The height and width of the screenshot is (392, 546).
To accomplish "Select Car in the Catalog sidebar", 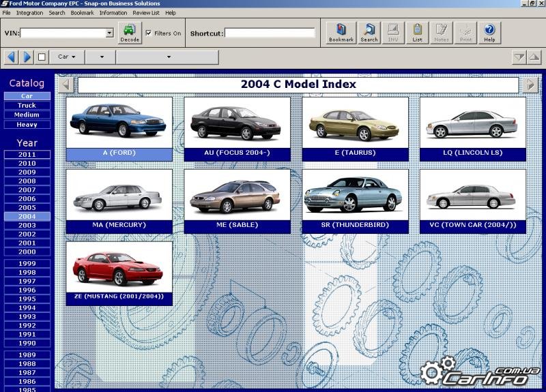I will coord(27,96).
